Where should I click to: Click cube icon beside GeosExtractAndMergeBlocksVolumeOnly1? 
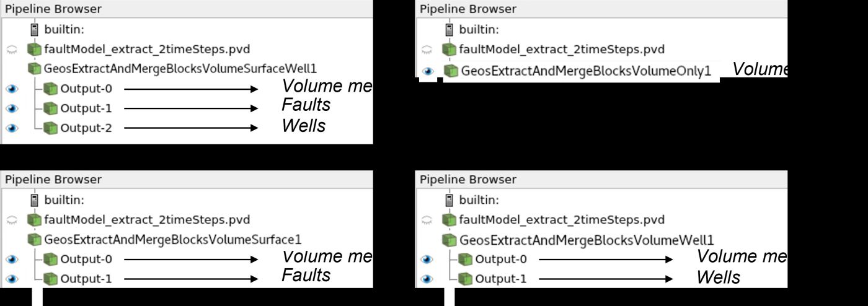(451, 70)
